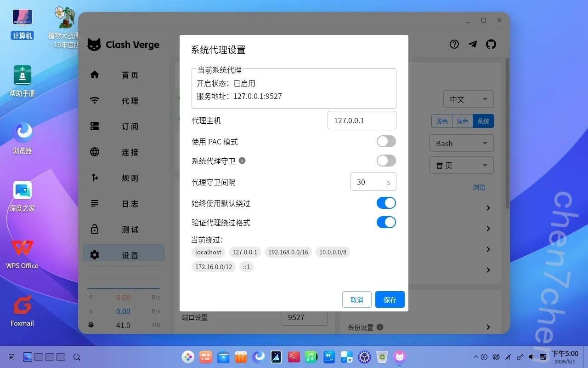
Task: Open the 规则 sidebar section
Action: tap(124, 178)
